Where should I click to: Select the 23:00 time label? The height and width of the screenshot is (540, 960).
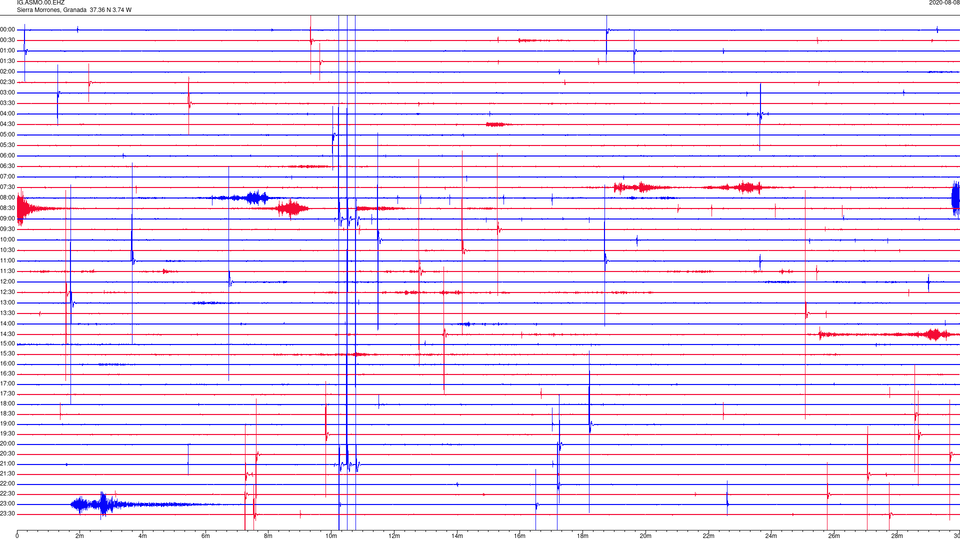[7, 504]
